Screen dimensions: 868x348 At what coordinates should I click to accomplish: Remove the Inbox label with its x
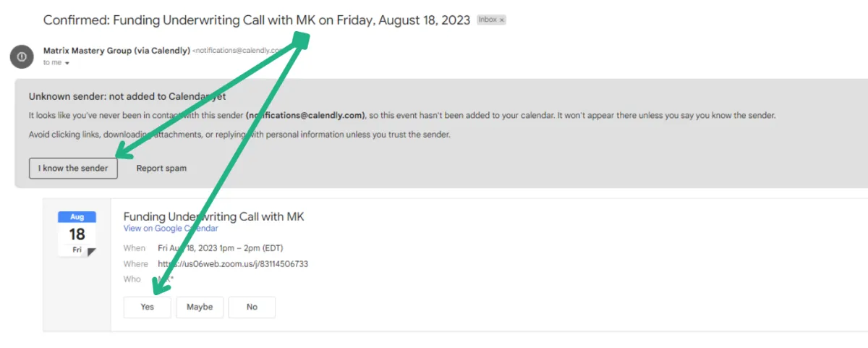[502, 20]
